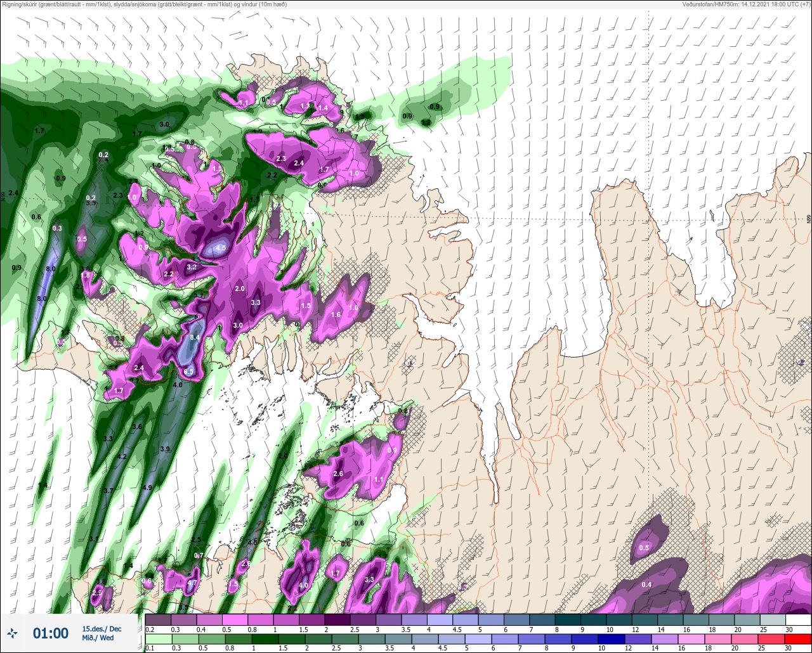Screen dimensions: 812x653
Task: Click the 3.1 value in the rain band
Action: 94,539
